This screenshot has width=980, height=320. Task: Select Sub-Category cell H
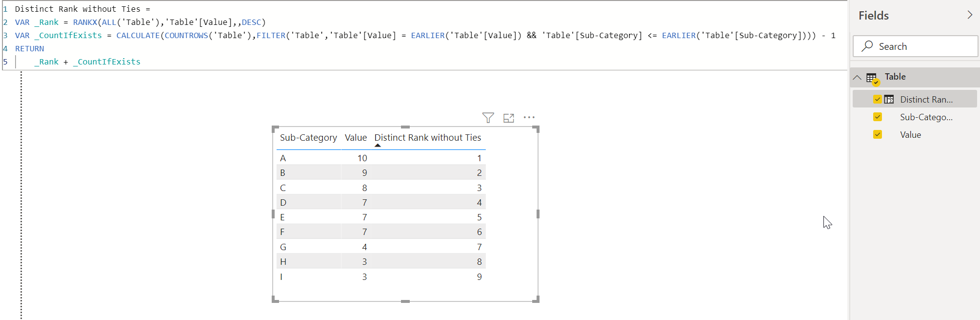pyautogui.click(x=283, y=262)
